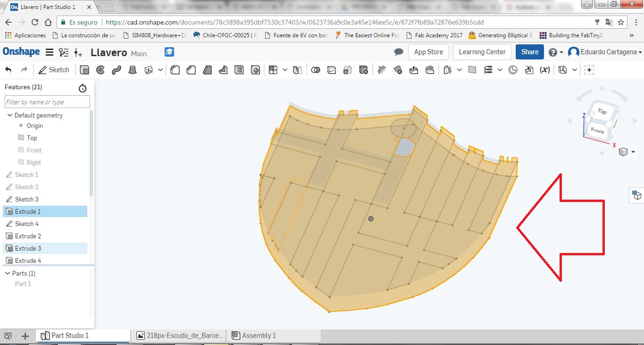
Task: Open the tab manager at bottom left
Action: click(8, 336)
